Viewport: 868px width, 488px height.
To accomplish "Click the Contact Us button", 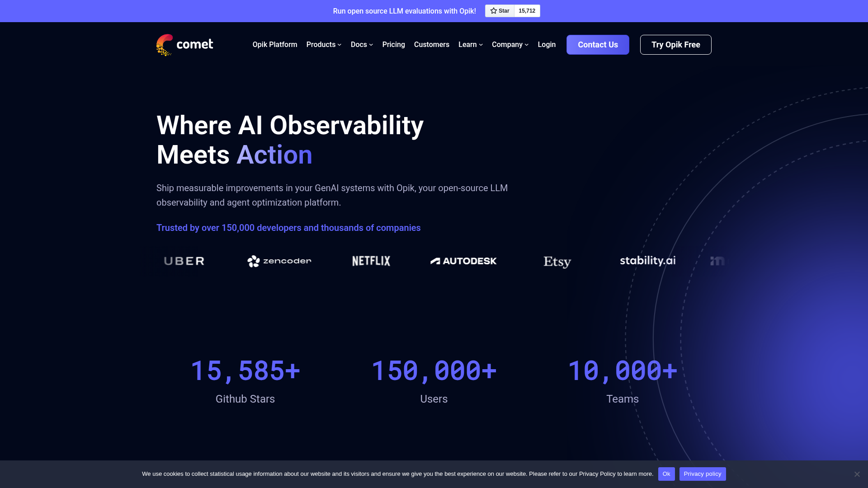I will (598, 44).
